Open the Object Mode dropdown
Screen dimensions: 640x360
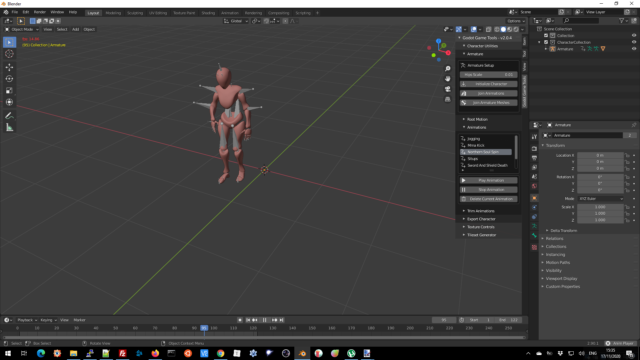(x=22, y=29)
